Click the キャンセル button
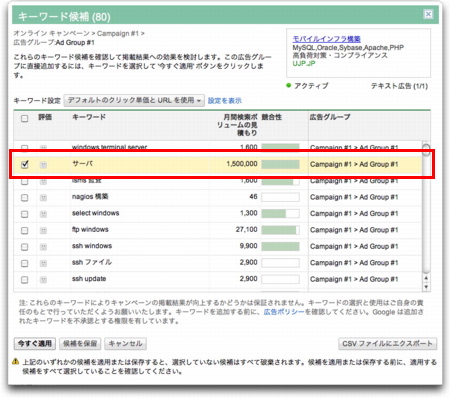The height and width of the screenshot is (398, 450). [x=125, y=343]
